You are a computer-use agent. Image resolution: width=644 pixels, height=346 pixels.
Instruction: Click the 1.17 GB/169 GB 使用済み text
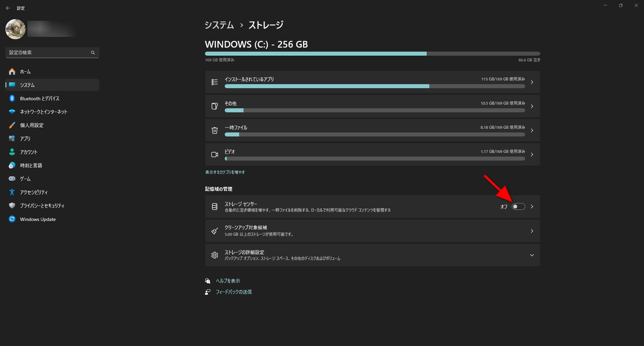(503, 151)
